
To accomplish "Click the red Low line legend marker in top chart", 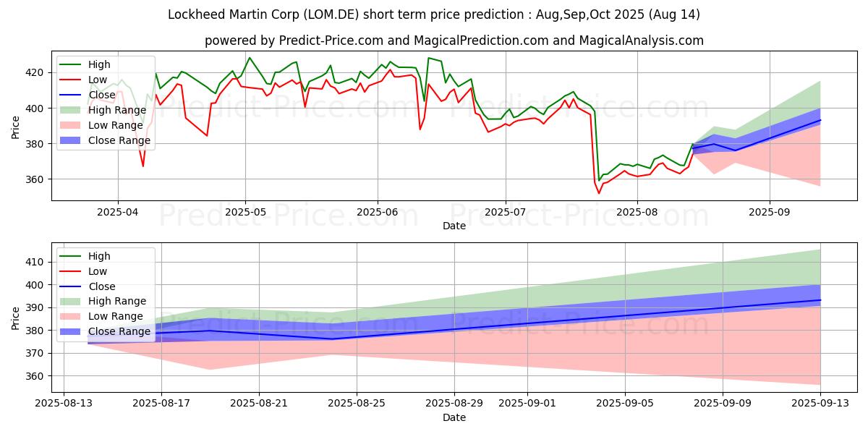I will click(x=72, y=80).
